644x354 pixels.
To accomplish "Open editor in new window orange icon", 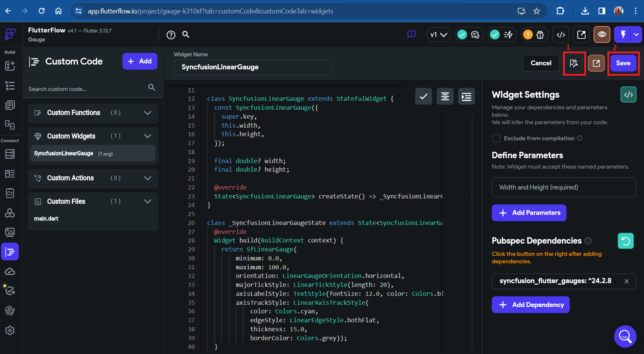I will pos(596,63).
